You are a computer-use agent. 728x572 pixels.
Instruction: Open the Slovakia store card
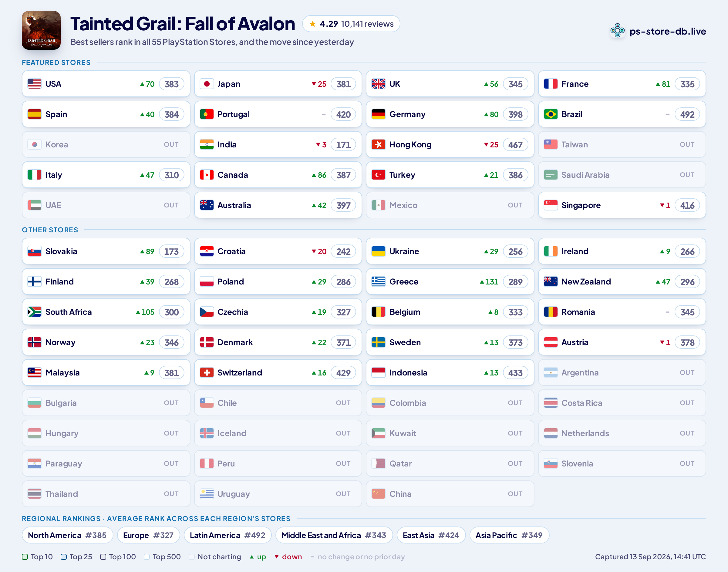pos(106,251)
